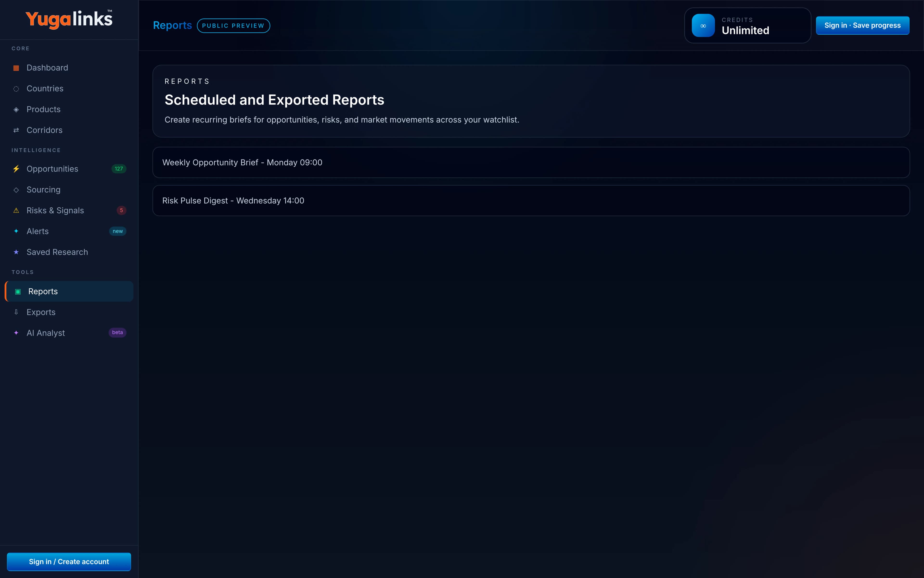Click the Products diamond icon

[x=16, y=110]
